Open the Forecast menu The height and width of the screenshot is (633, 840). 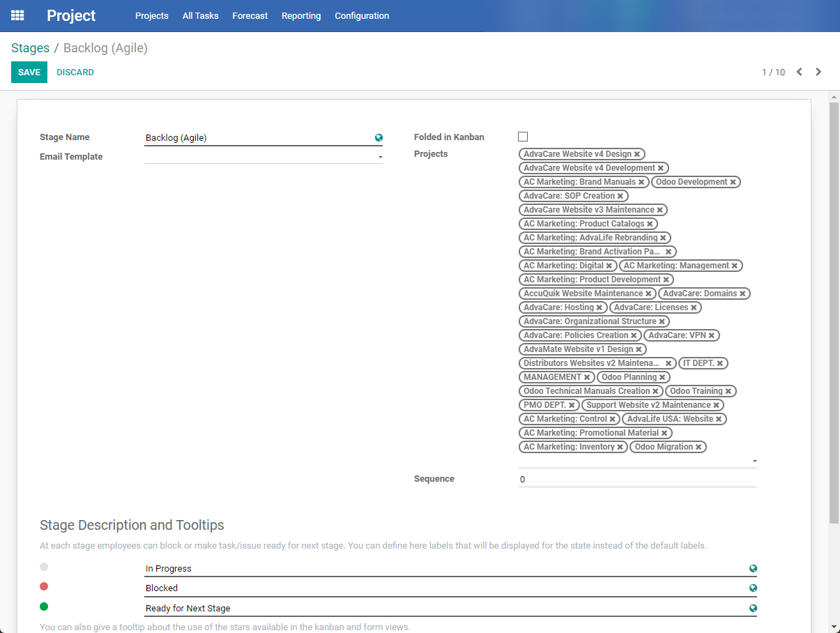[250, 15]
